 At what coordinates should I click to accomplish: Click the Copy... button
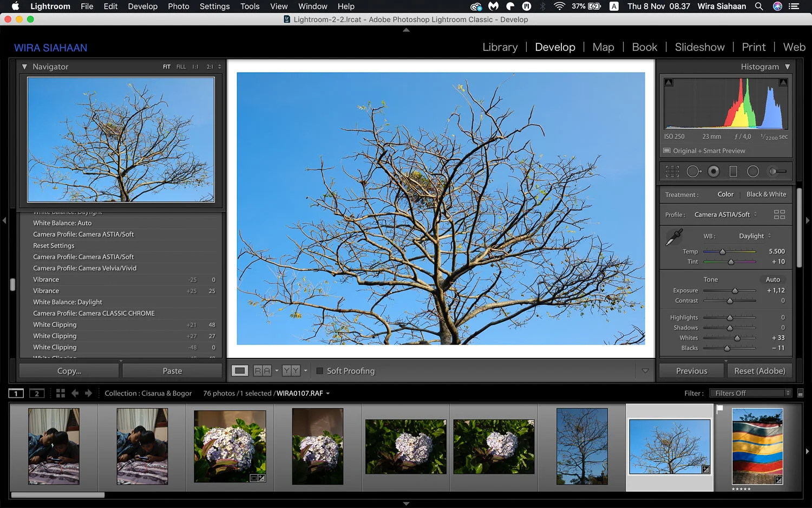(x=69, y=371)
